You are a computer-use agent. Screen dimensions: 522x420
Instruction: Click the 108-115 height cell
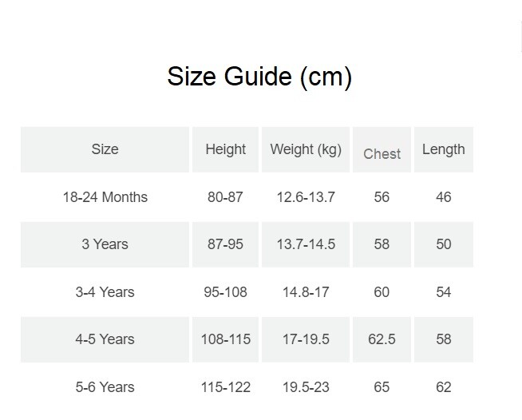coord(225,339)
